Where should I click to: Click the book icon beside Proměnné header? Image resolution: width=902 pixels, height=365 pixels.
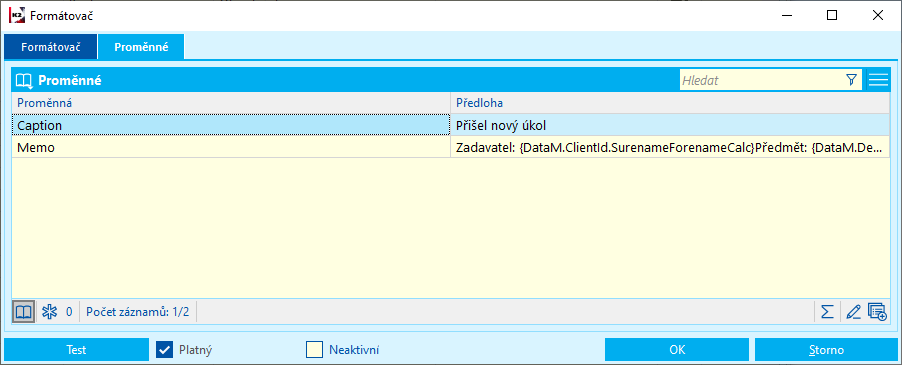tap(24, 81)
